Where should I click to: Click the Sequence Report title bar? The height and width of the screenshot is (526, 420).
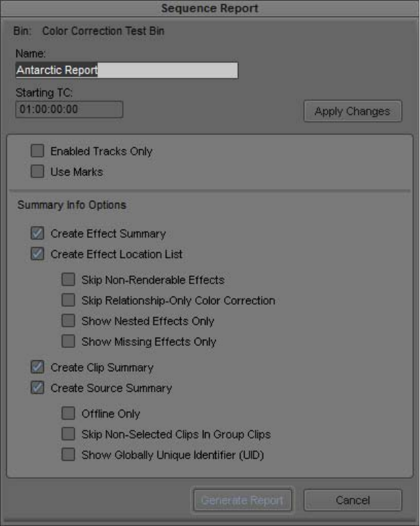[210, 8]
